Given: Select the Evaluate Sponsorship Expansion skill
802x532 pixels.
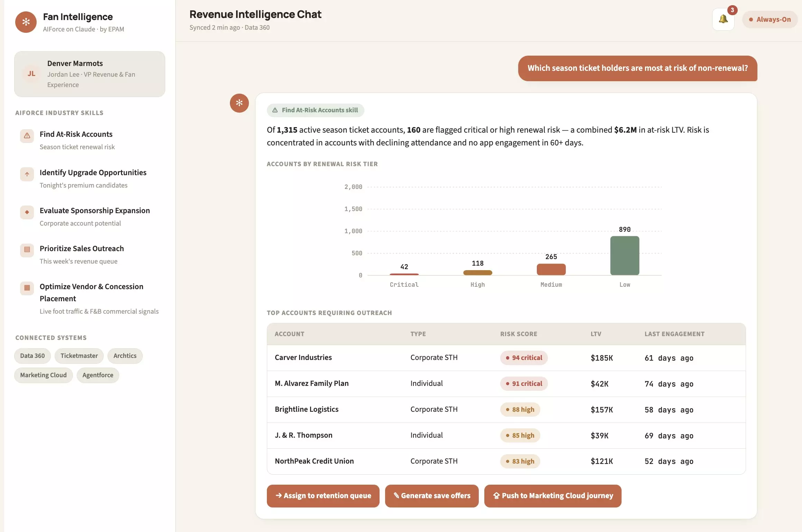Looking at the screenshot, I should click(90, 217).
